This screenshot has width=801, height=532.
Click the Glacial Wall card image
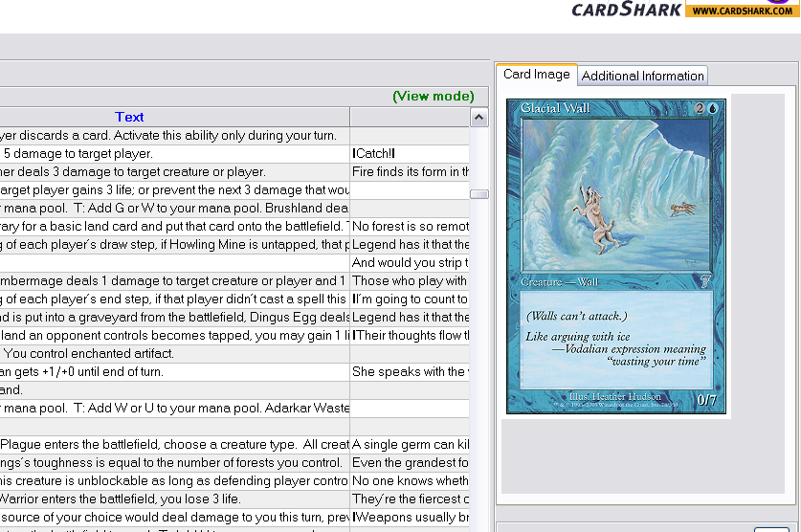click(x=616, y=256)
